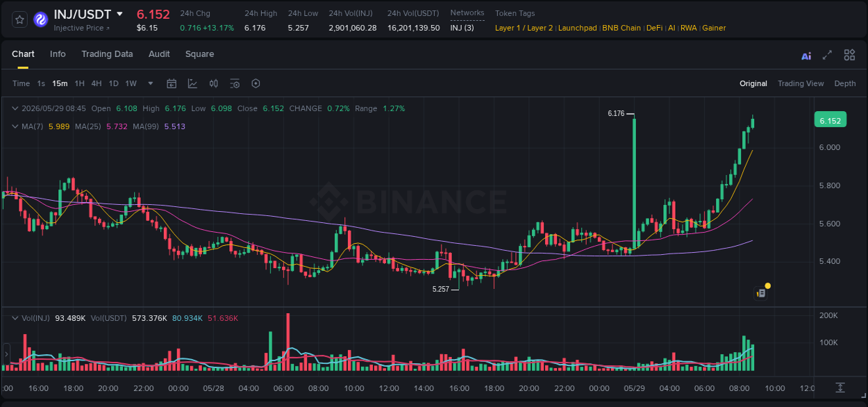Screen dimensions: 868x407
Task: Click the 05/29 date label on time axis
Action: (x=634, y=388)
